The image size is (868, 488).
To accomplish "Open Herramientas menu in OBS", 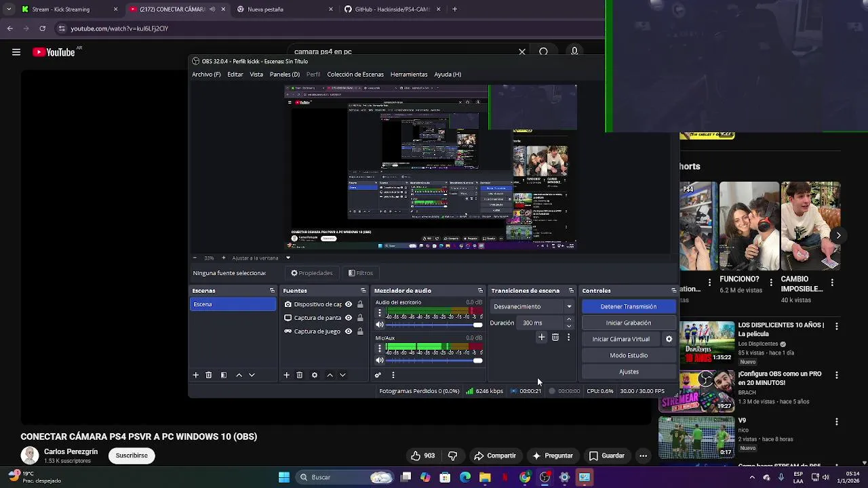I will [x=409, y=75].
